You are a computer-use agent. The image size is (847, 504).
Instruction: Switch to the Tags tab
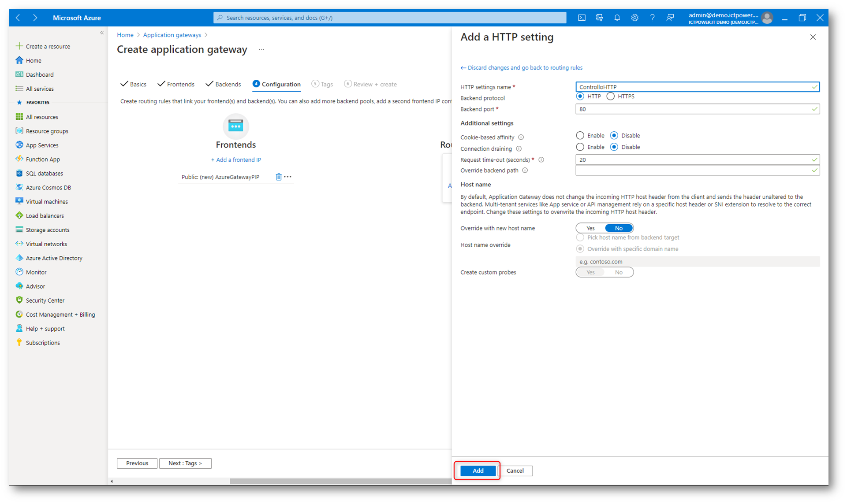click(322, 84)
